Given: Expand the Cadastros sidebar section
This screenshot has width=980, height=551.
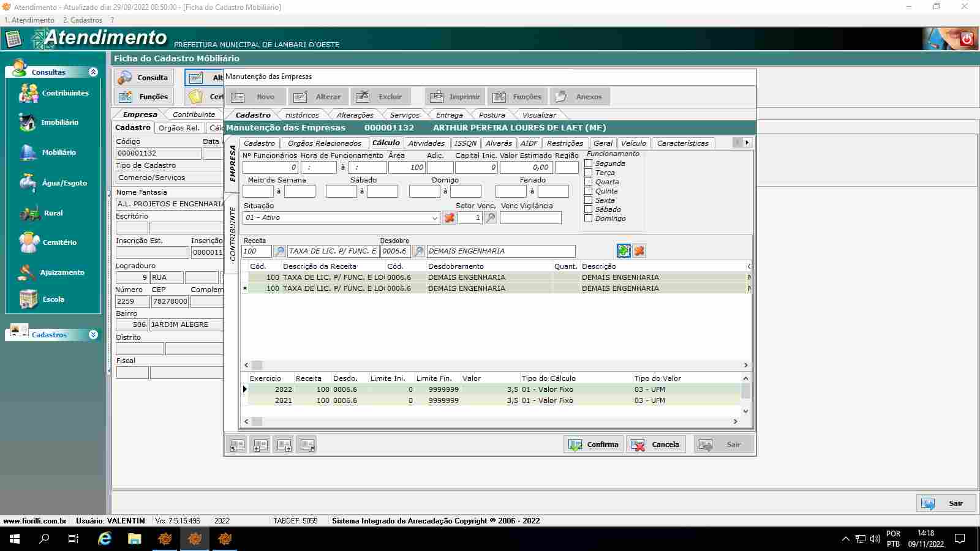Looking at the screenshot, I should point(93,335).
